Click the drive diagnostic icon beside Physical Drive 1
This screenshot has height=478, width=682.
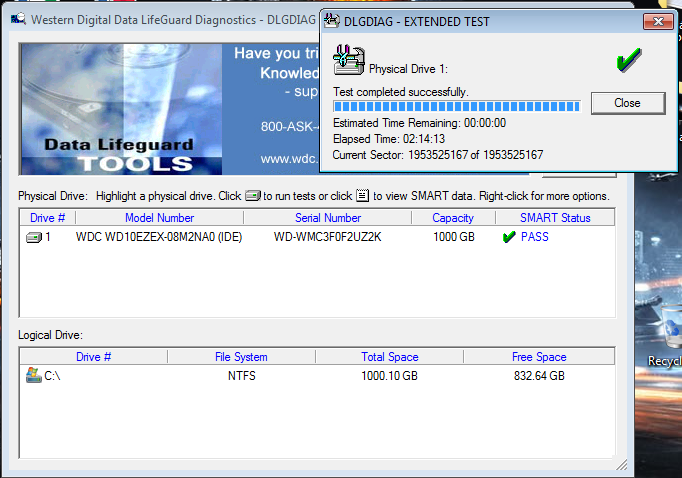349,60
